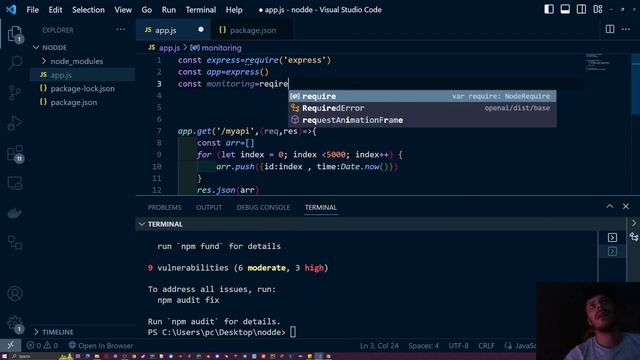Click Open In Browser status item

click(x=100, y=345)
